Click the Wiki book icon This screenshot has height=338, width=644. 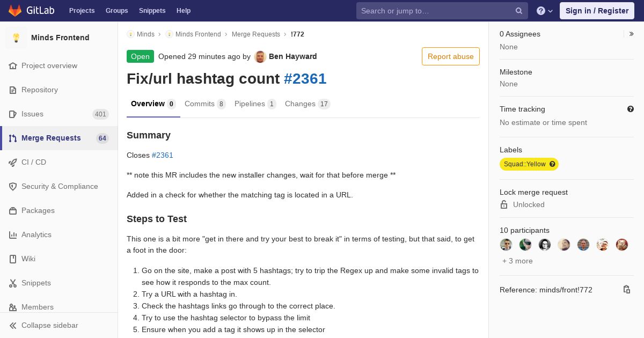[x=13, y=259]
